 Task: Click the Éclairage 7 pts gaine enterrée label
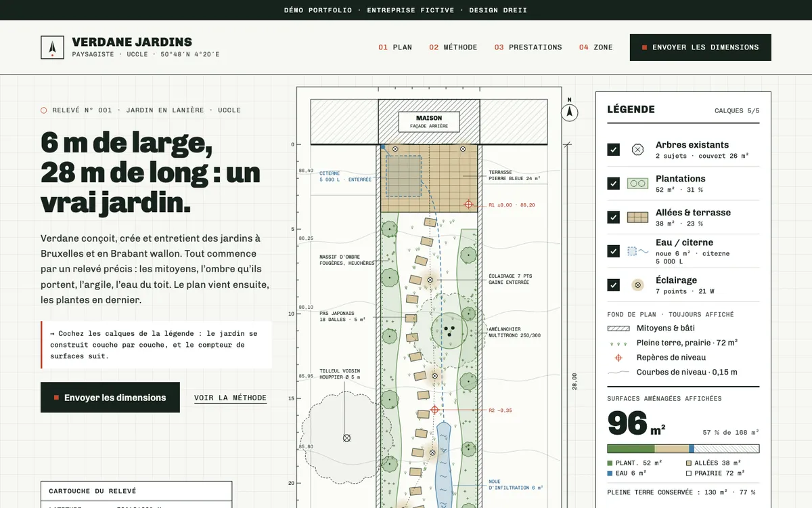511,279
